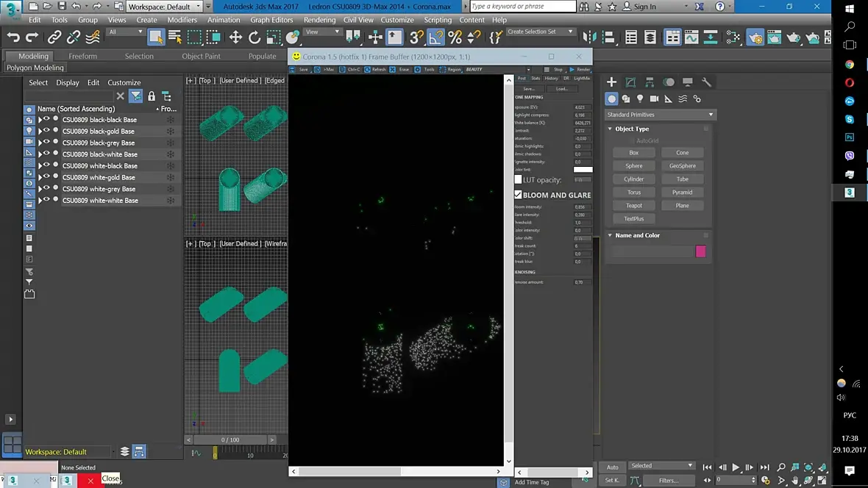Expand the CSU0809 white-grey Base tree node

pyautogui.click(x=40, y=189)
